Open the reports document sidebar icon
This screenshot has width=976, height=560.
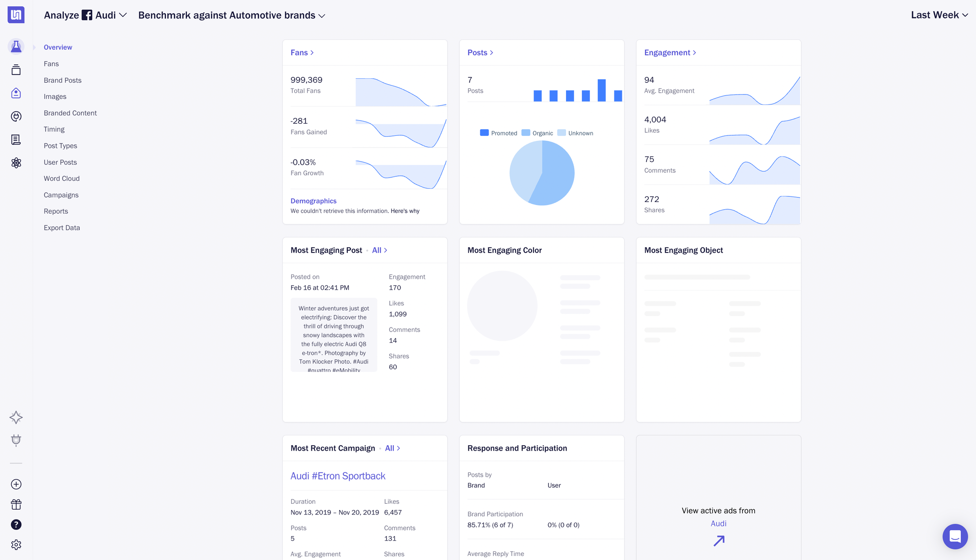16,139
